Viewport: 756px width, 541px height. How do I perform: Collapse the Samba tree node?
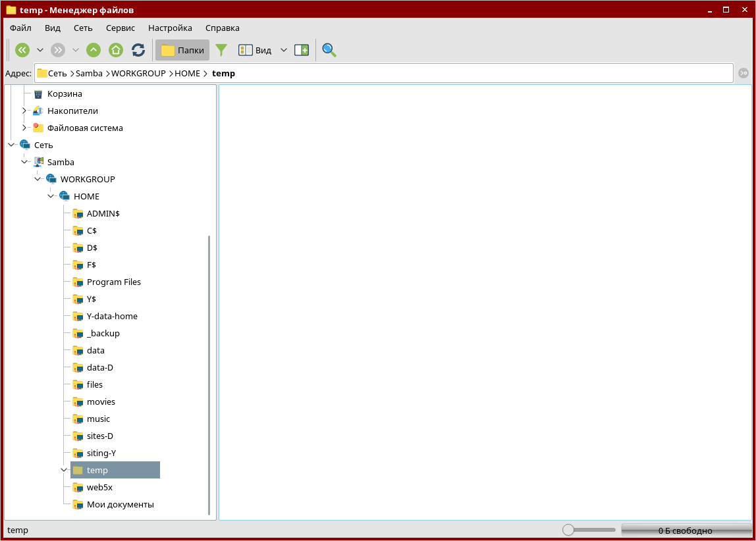click(24, 162)
